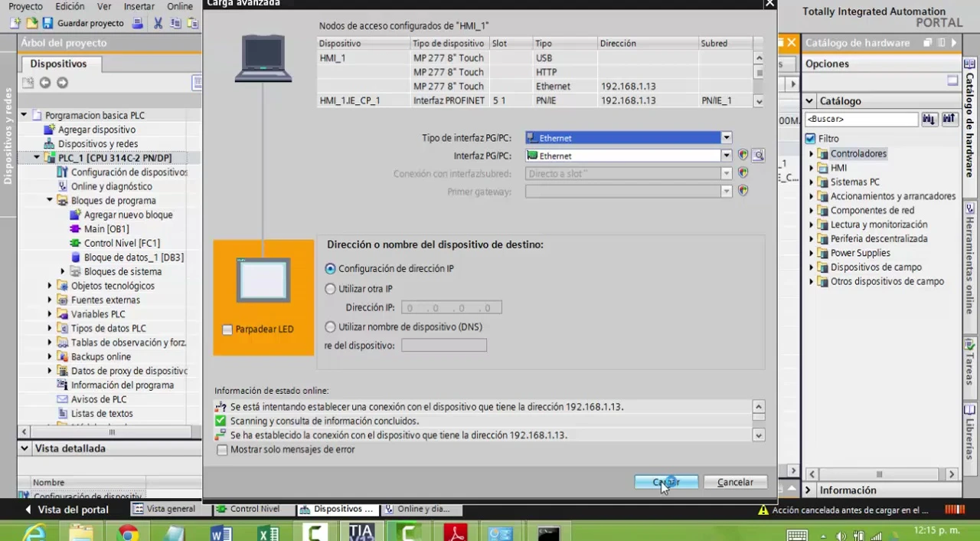Image resolution: width=980 pixels, height=541 pixels.
Task: Expand Objetos tecnológicos in project tree
Action: pyautogui.click(x=50, y=286)
